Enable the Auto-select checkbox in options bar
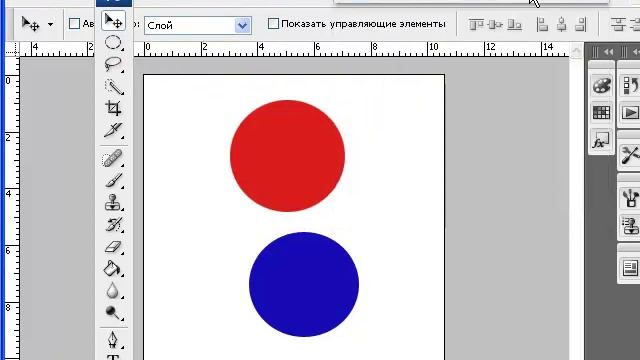640x360 pixels. 74,24
